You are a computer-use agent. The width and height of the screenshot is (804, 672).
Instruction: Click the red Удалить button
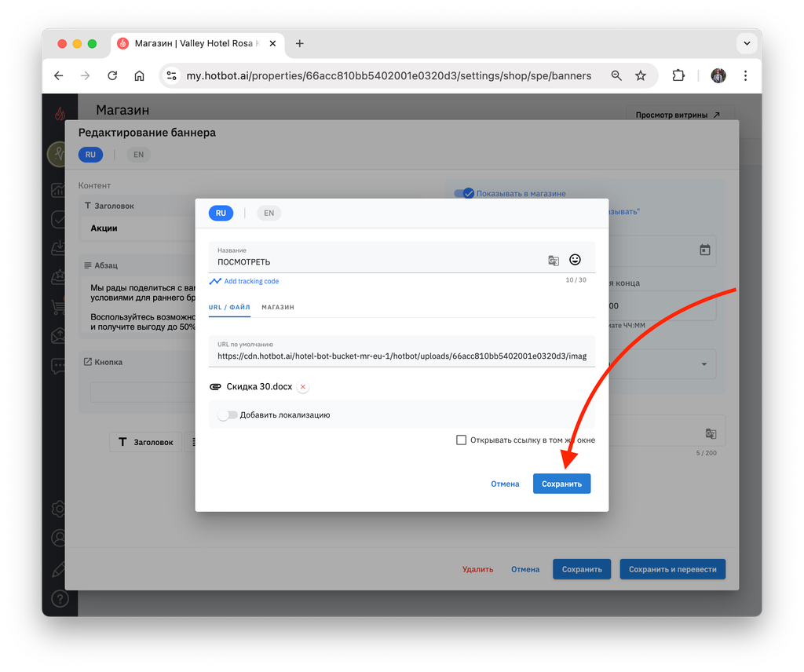pos(478,569)
